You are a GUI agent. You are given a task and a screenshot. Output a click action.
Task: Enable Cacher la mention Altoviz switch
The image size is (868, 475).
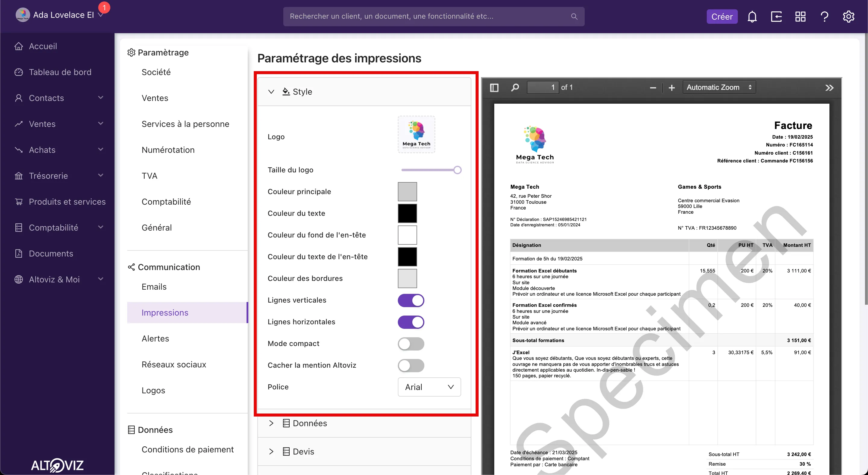(411, 366)
